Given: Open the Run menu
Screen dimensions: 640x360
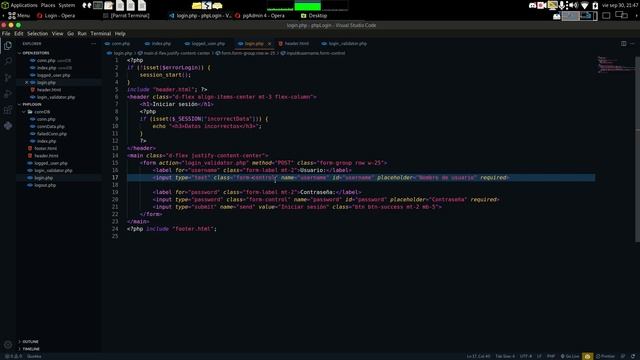Looking at the screenshot, I should click(x=82, y=33).
